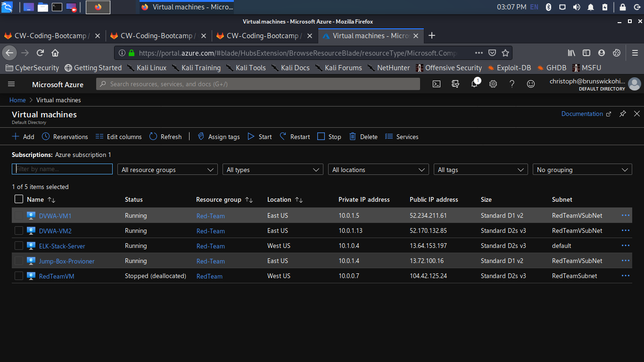Stop the selected virtual machine
The width and height of the screenshot is (644, 362).
pos(329,137)
